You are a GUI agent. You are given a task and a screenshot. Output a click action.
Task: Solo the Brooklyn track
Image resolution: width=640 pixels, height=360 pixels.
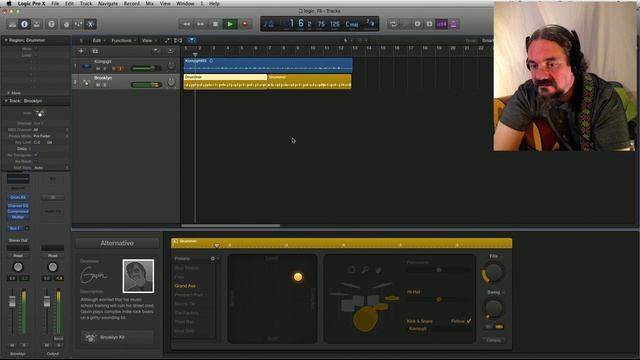pyautogui.click(x=104, y=85)
